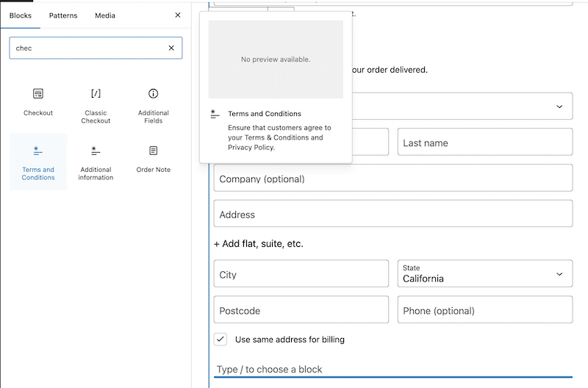Close the block inserter panel
The height and width of the screenshot is (388, 588).
pos(178,15)
